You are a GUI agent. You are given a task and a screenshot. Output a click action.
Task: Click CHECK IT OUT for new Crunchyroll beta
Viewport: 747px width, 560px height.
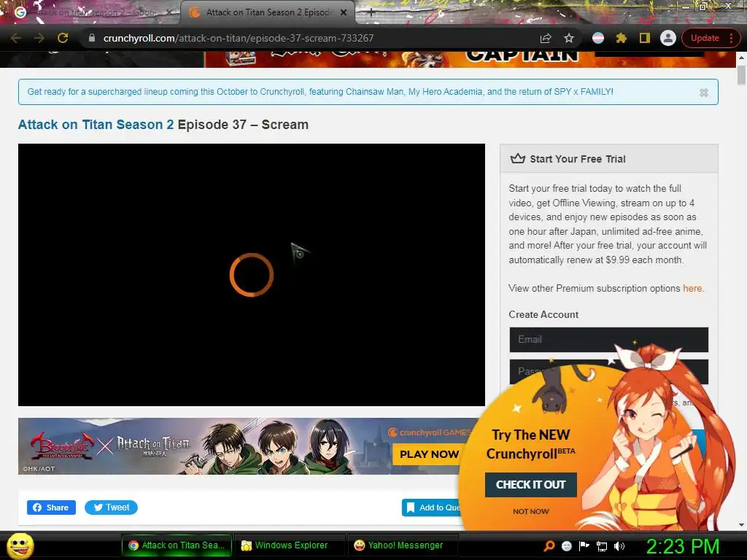[531, 485]
